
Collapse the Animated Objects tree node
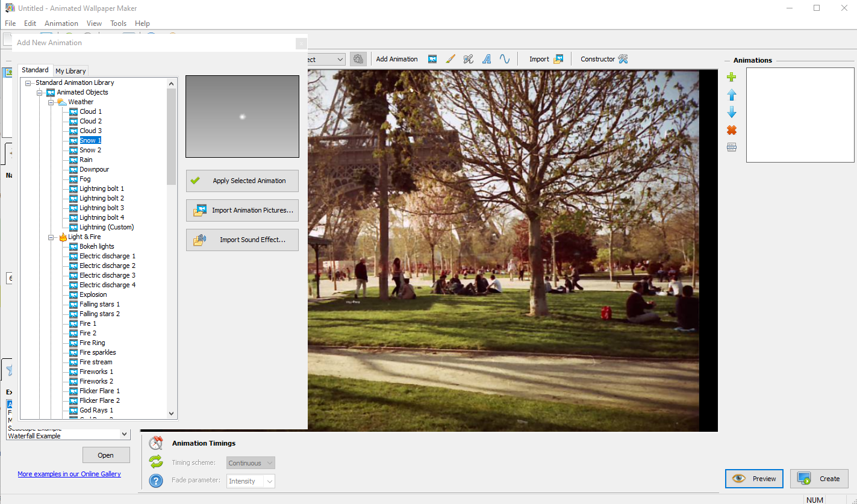(x=40, y=92)
